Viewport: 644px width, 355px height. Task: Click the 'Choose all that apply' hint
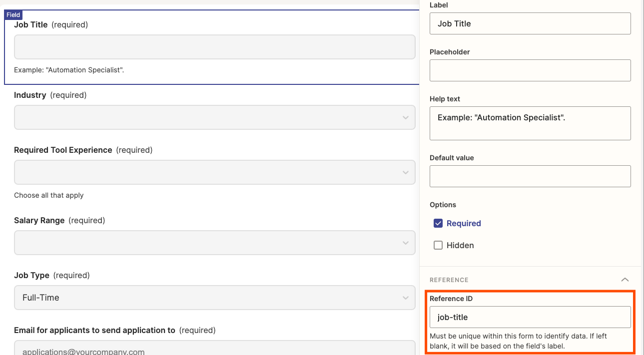pos(49,195)
